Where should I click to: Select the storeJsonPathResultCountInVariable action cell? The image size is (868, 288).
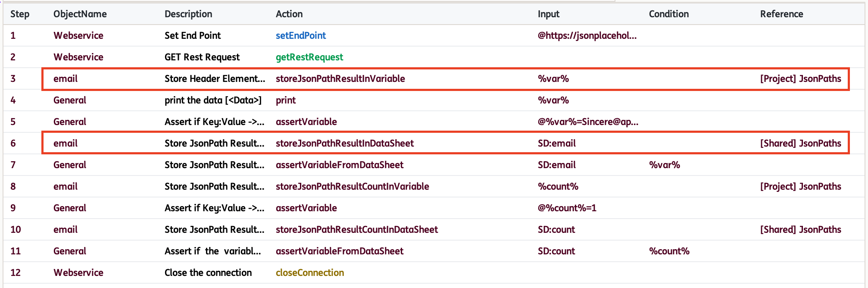pos(353,186)
